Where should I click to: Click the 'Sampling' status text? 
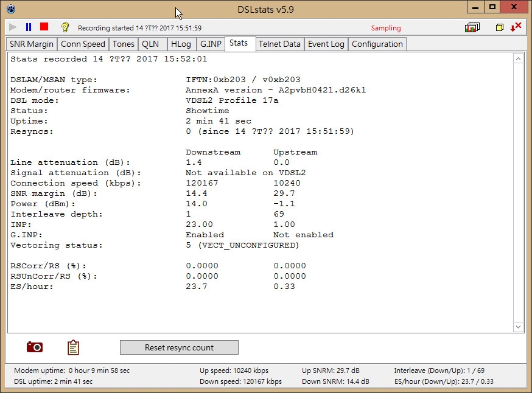click(x=386, y=28)
